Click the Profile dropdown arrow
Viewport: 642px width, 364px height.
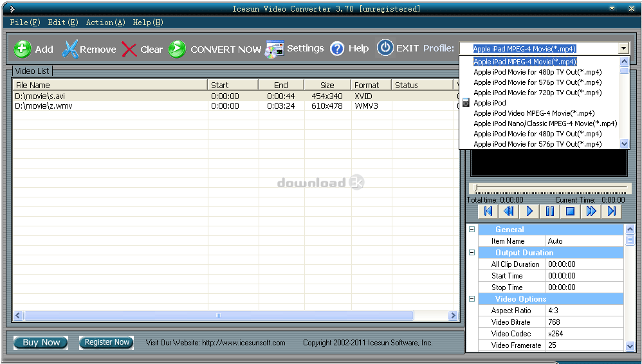pos(623,49)
